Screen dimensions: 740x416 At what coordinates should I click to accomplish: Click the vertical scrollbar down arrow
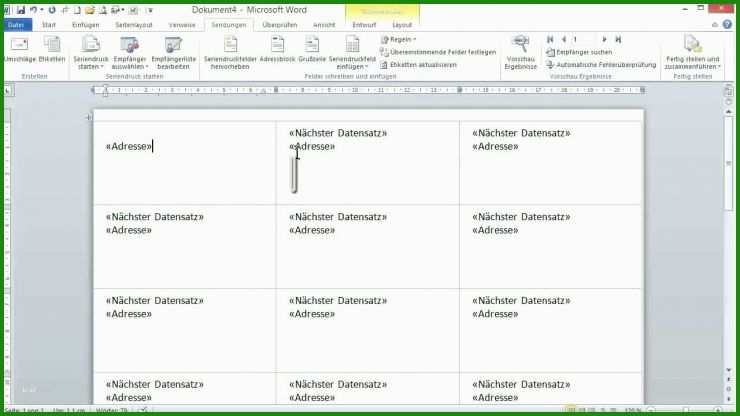pyautogui.click(x=729, y=370)
